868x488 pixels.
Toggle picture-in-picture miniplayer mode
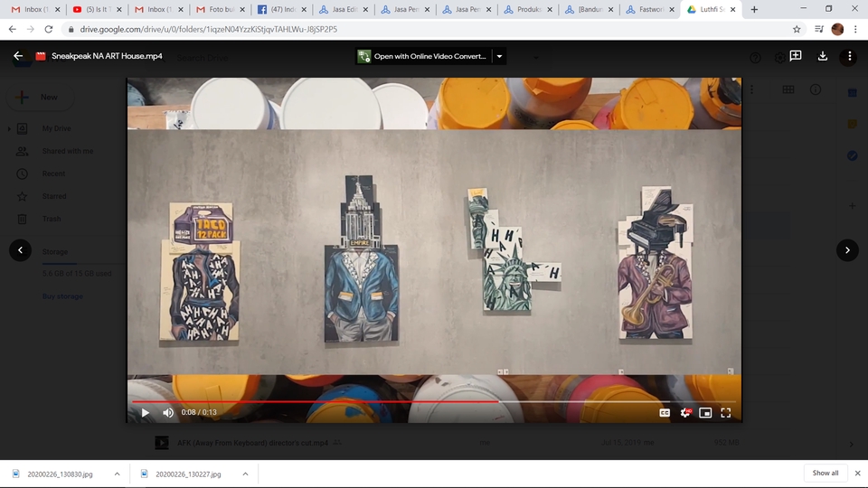(x=705, y=413)
